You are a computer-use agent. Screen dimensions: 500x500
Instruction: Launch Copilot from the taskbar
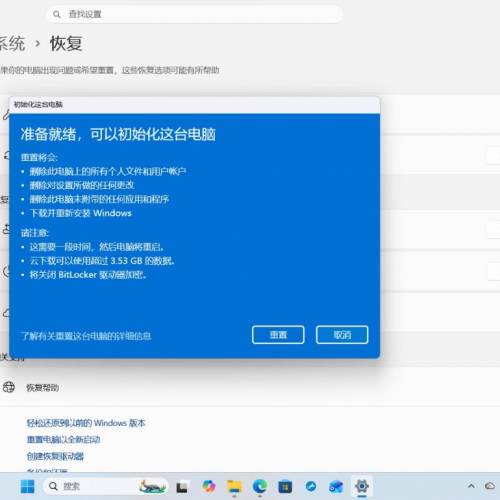(x=209, y=486)
